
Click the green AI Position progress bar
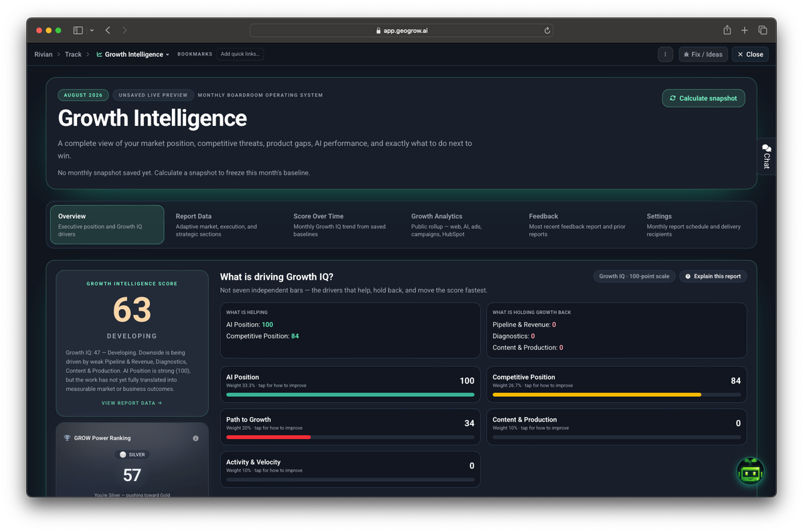coord(350,395)
